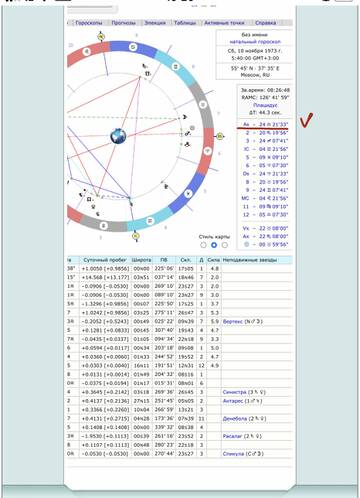
Task: Open the Гороскопы menu
Action: click(89, 23)
